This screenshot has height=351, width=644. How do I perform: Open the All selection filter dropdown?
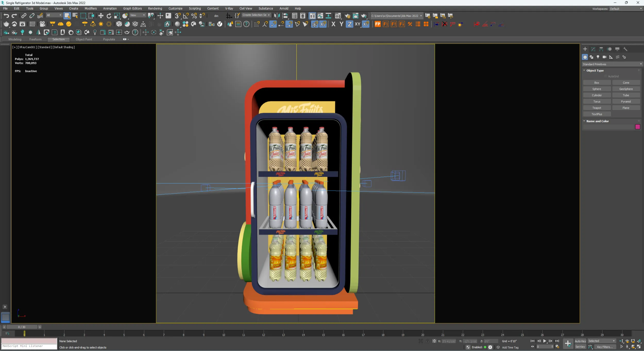(54, 15)
